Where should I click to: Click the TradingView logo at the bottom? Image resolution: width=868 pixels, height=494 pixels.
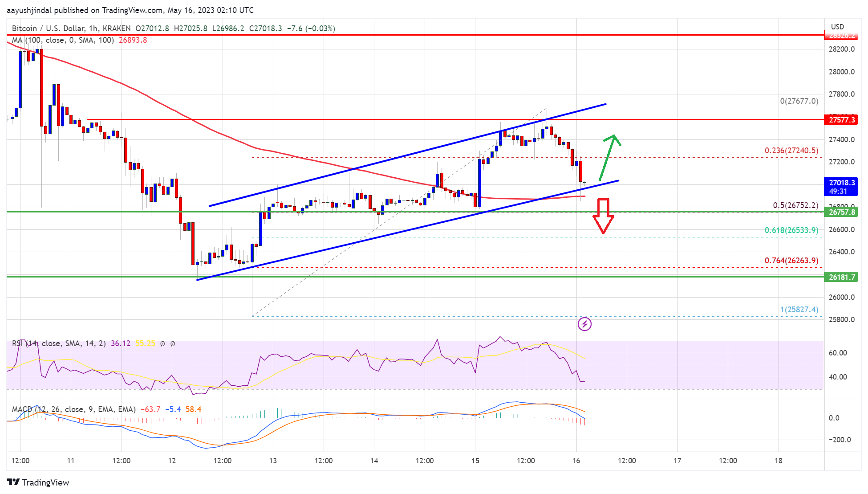38,482
